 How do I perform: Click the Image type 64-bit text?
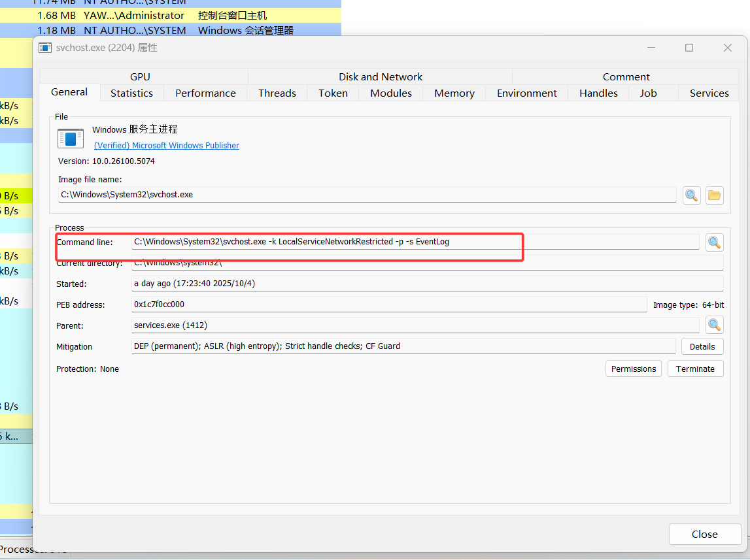(x=689, y=305)
